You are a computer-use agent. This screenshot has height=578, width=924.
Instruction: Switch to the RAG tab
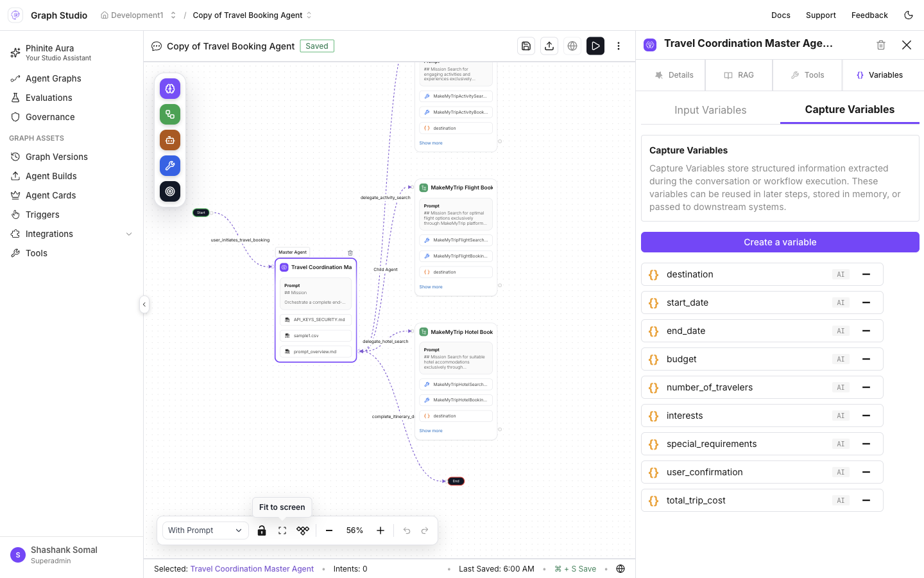click(x=739, y=75)
